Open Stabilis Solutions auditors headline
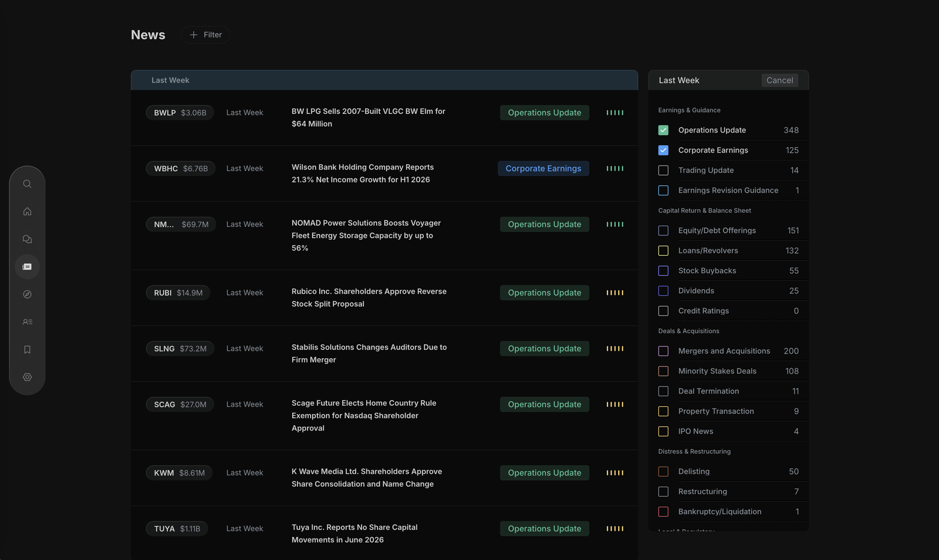This screenshot has width=939, height=560. [x=369, y=354]
